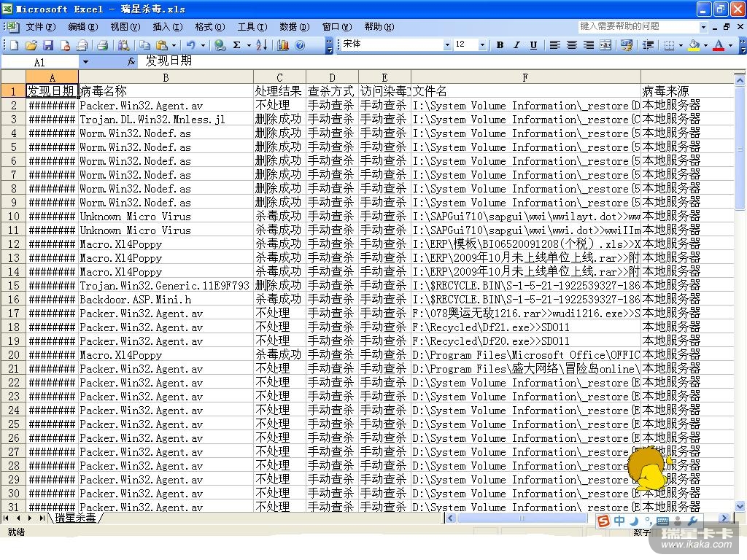Open the Name Box dropdown arrow
The image size is (747, 560).
click(x=85, y=62)
